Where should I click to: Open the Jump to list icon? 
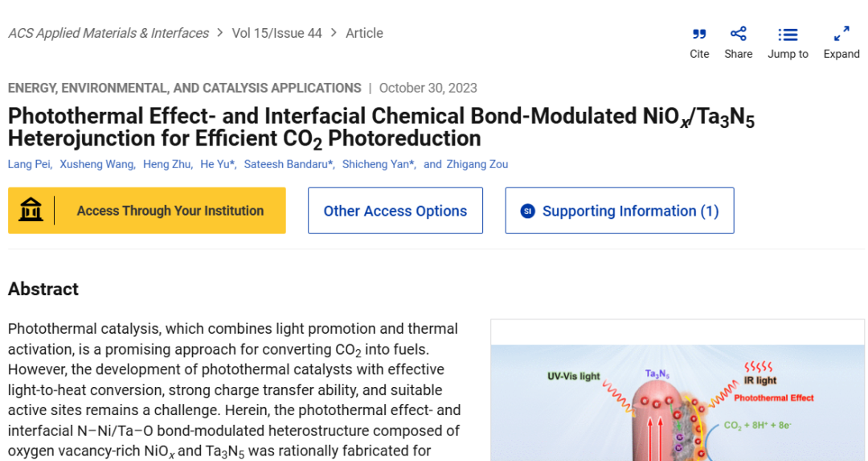pyautogui.click(x=788, y=34)
